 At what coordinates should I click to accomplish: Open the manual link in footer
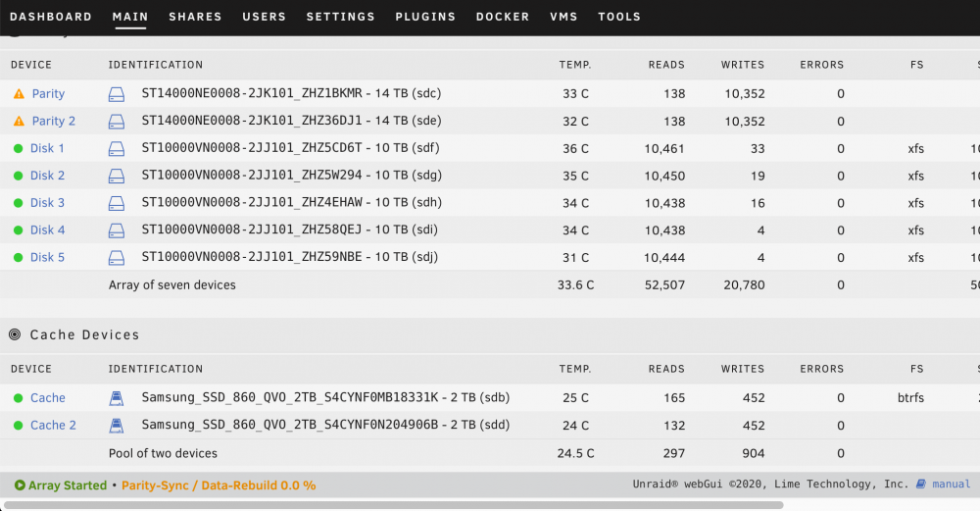[952, 485]
